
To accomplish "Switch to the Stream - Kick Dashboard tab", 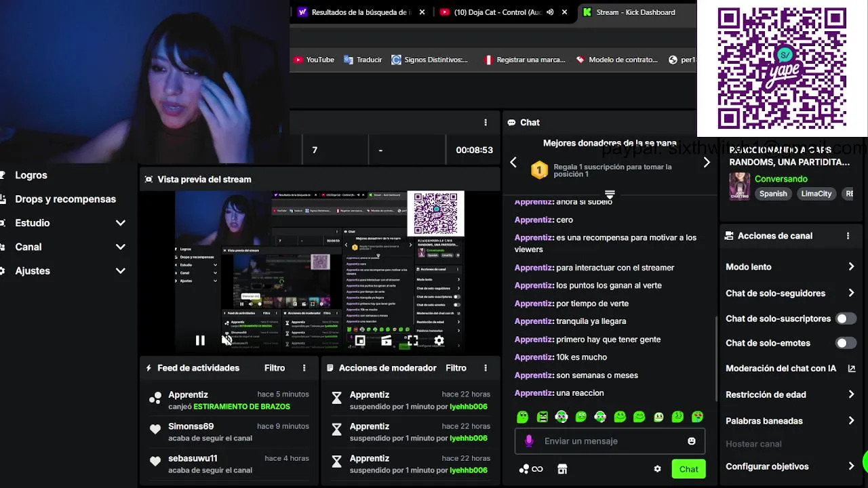I will pos(635,12).
